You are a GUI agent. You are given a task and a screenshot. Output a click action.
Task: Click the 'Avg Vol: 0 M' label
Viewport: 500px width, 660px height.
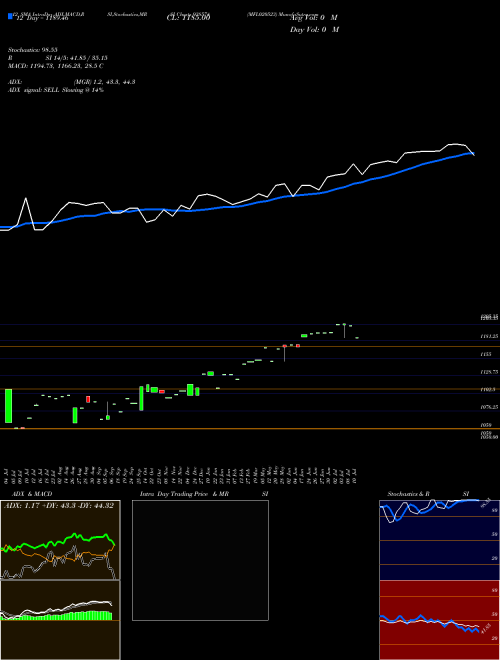(x=314, y=18)
